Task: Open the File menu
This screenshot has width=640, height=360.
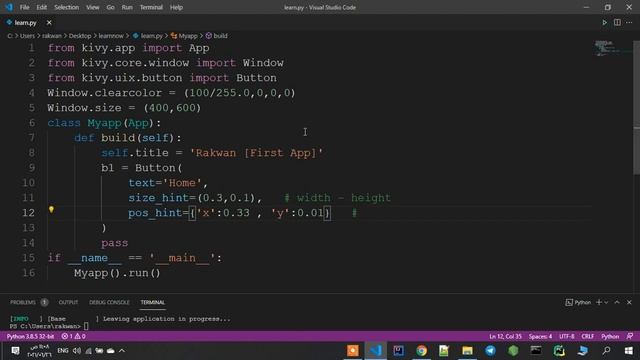Action: coord(24,7)
